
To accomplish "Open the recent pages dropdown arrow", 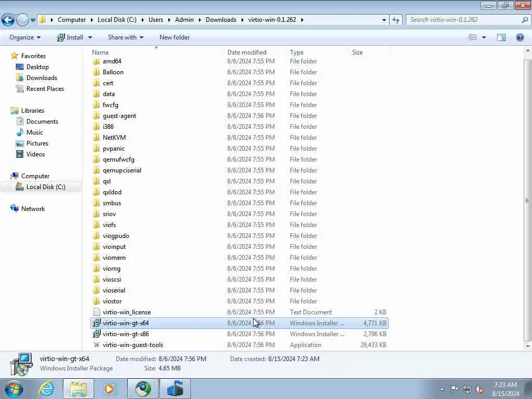I will 33,20.
